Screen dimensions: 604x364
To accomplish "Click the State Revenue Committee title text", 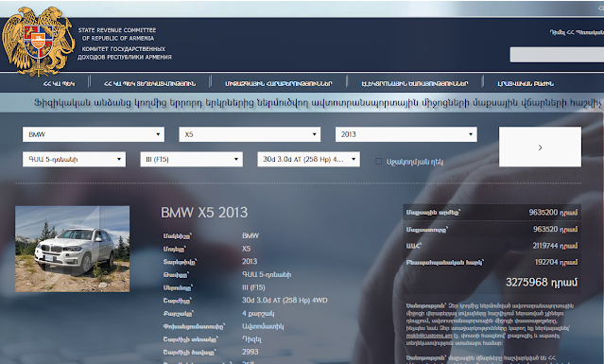I will point(117,34).
